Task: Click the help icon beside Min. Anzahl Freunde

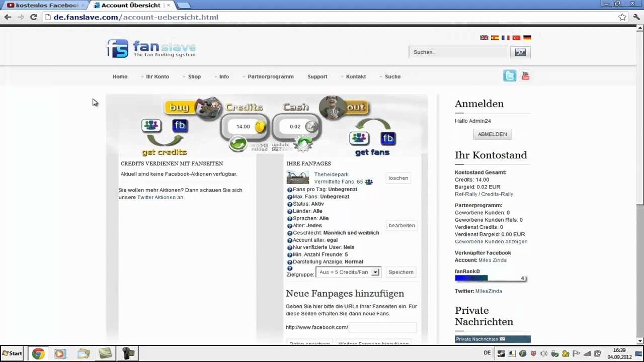Action: point(290,255)
